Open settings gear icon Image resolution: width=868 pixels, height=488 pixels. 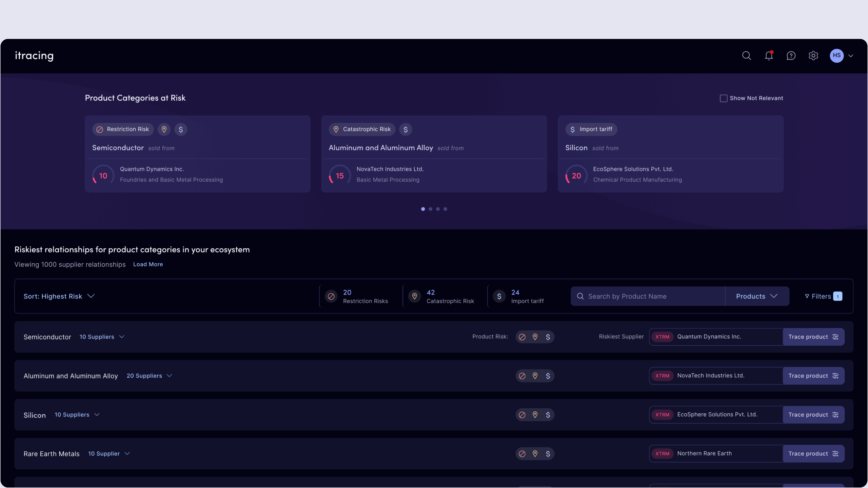tap(813, 56)
